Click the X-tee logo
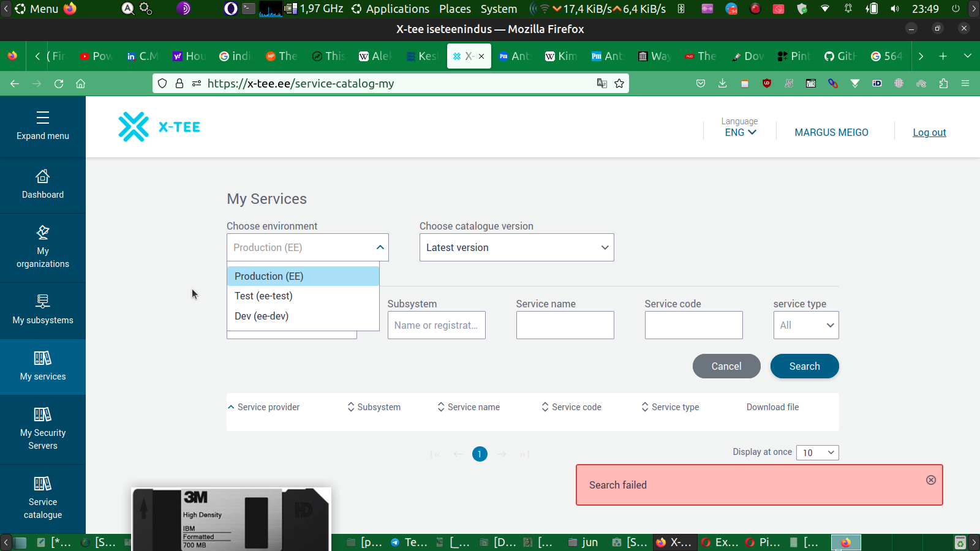Image resolution: width=980 pixels, height=551 pixels. (159, 127)
